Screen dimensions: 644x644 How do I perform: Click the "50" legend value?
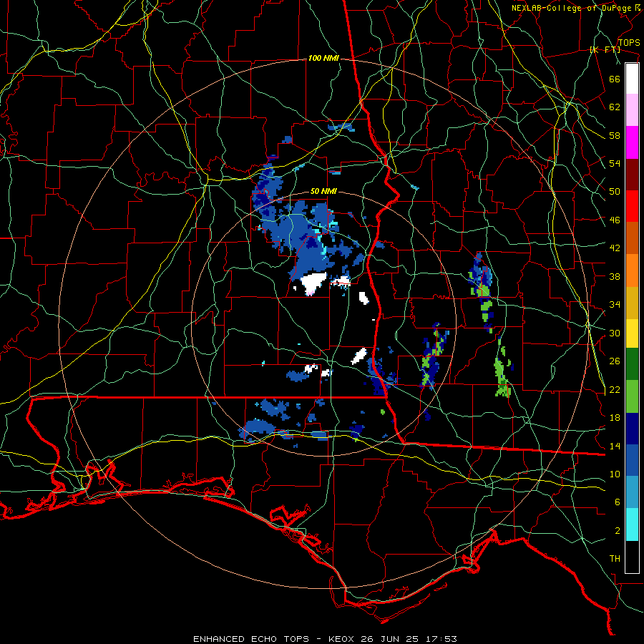615,192
